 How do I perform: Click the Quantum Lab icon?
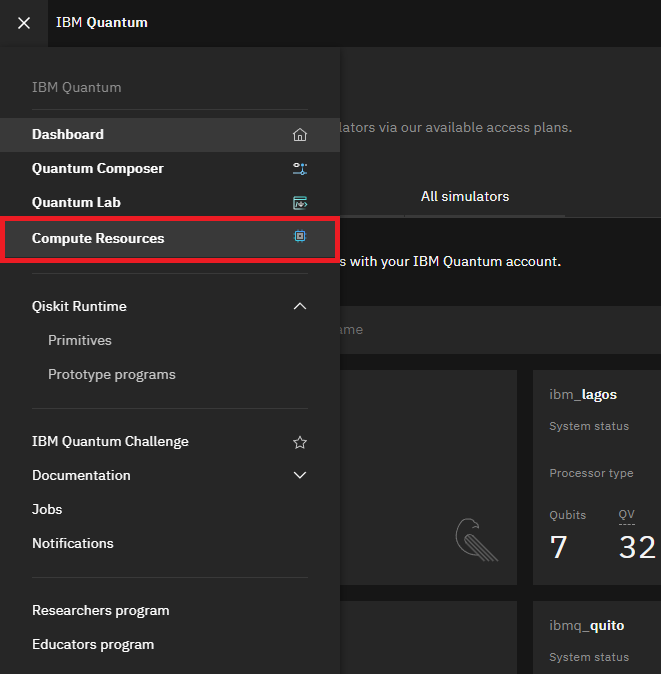tap(299, 203)
